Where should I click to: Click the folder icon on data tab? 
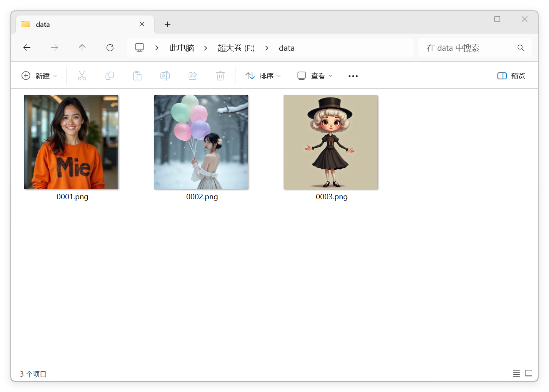click(x=26, y=24)
